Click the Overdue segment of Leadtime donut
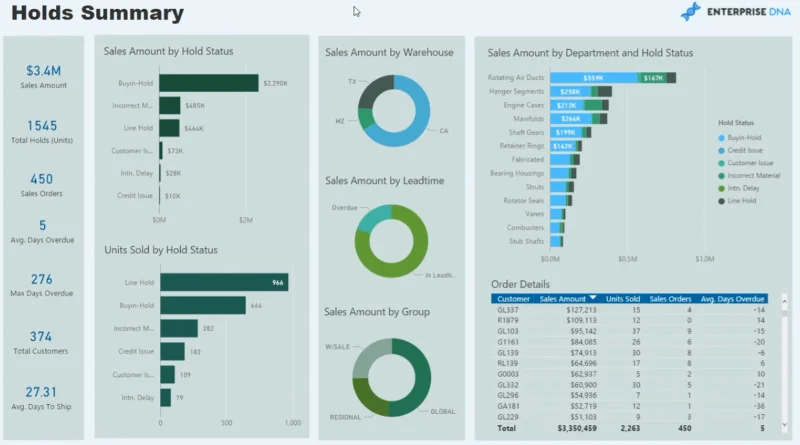Viewport: 800px width, 445px height. click(372, 218)
